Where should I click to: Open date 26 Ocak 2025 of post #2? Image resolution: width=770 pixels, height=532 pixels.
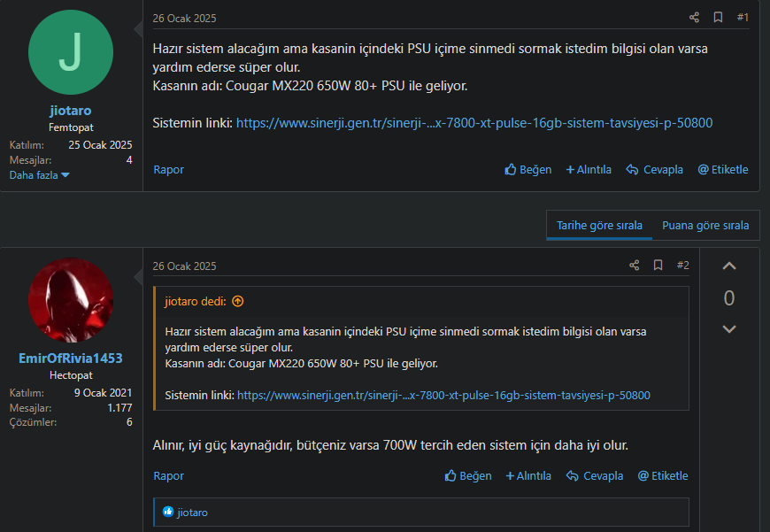184,266
